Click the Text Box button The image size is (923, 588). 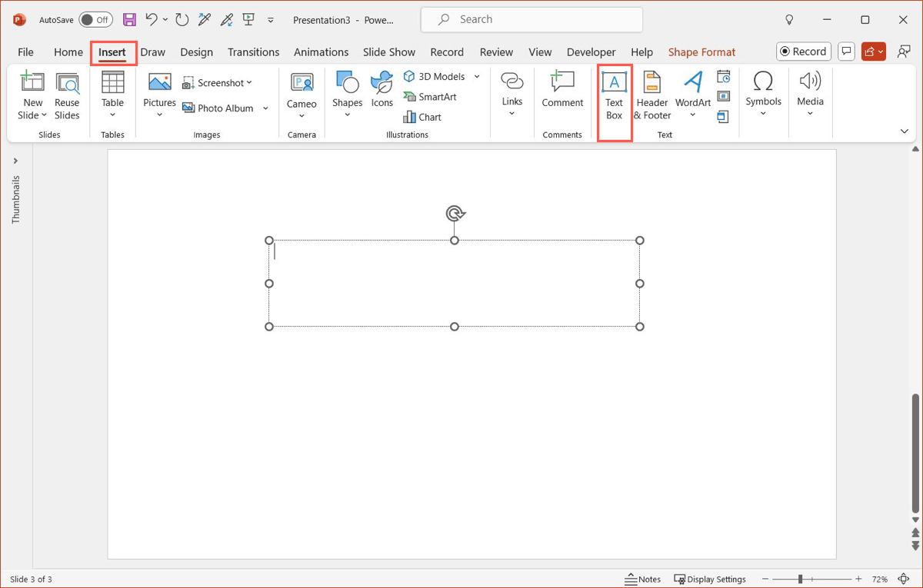pyautogui.click(x=614, y=95)
